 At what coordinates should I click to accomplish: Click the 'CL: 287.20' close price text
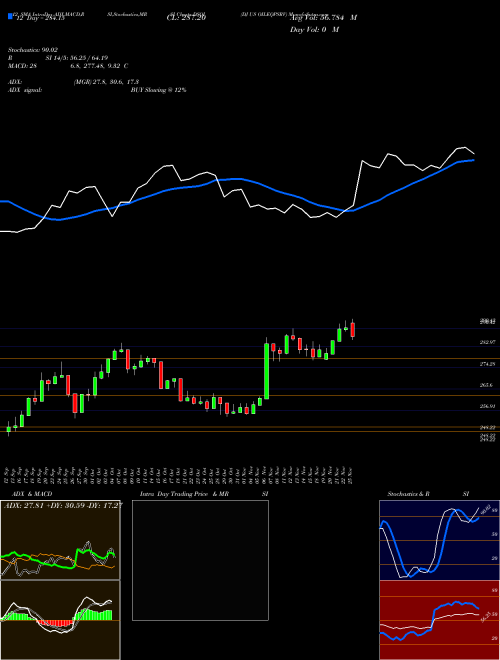[186, 18]
